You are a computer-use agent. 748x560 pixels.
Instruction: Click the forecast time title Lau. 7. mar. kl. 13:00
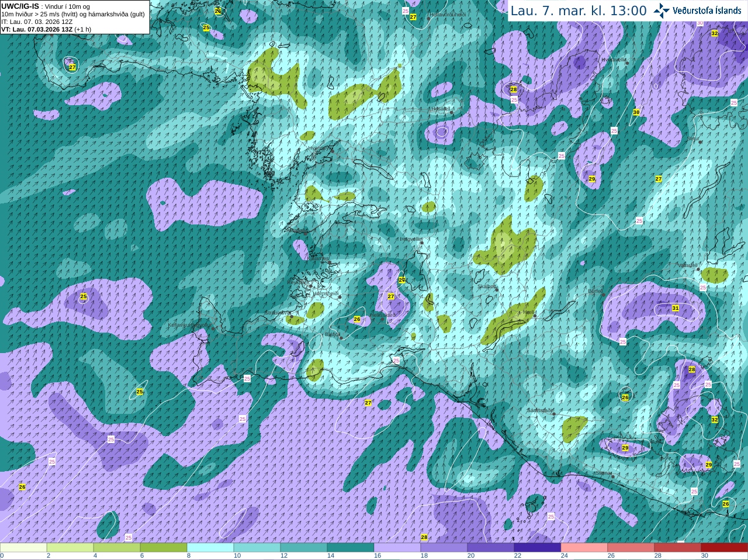point(579,11)
